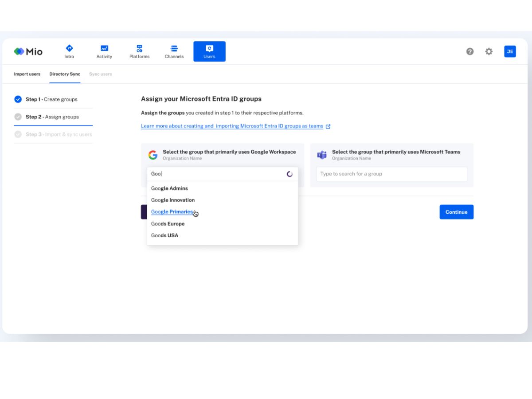Click the Continue button
532x399 pixels.
pyautogui.click(x=457, y=212)
